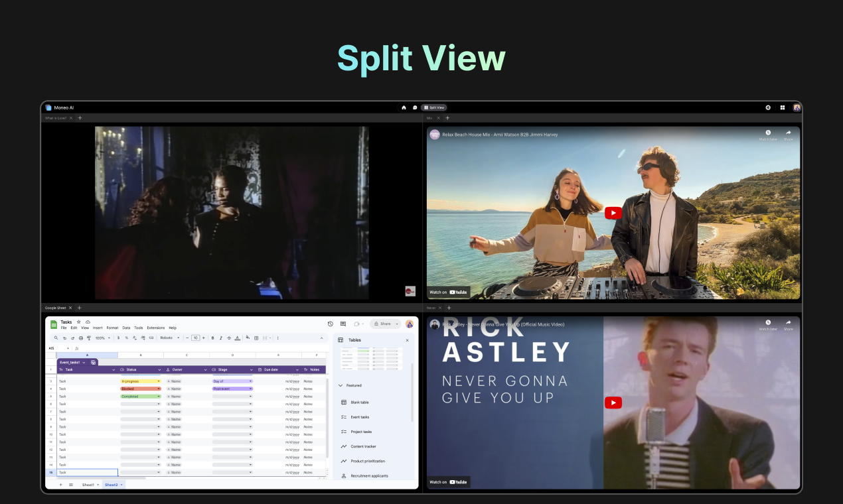Switch to the Never tab
Image resolution: width=843 pixels, height=504 pixels.
(431, 308)
